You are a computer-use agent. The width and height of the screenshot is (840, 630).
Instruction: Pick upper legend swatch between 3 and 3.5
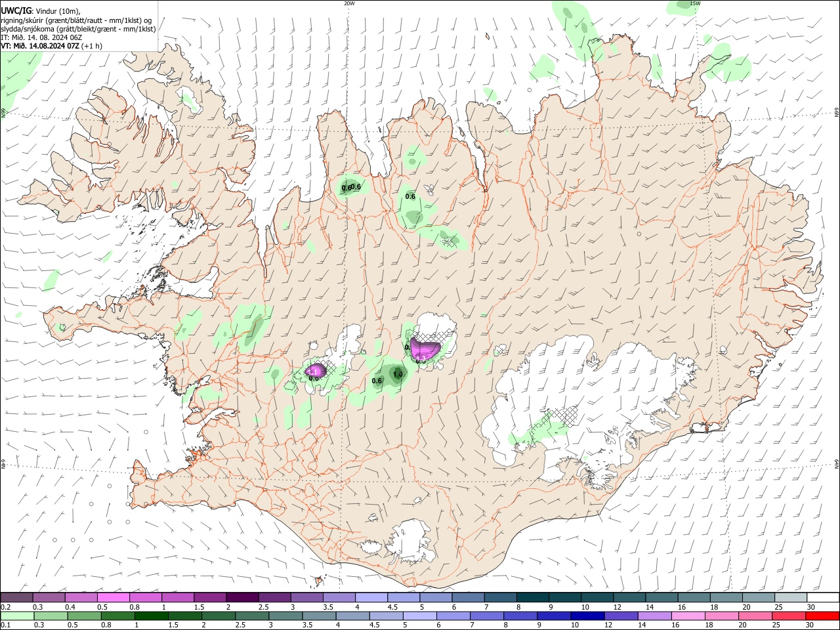(307, 597)
